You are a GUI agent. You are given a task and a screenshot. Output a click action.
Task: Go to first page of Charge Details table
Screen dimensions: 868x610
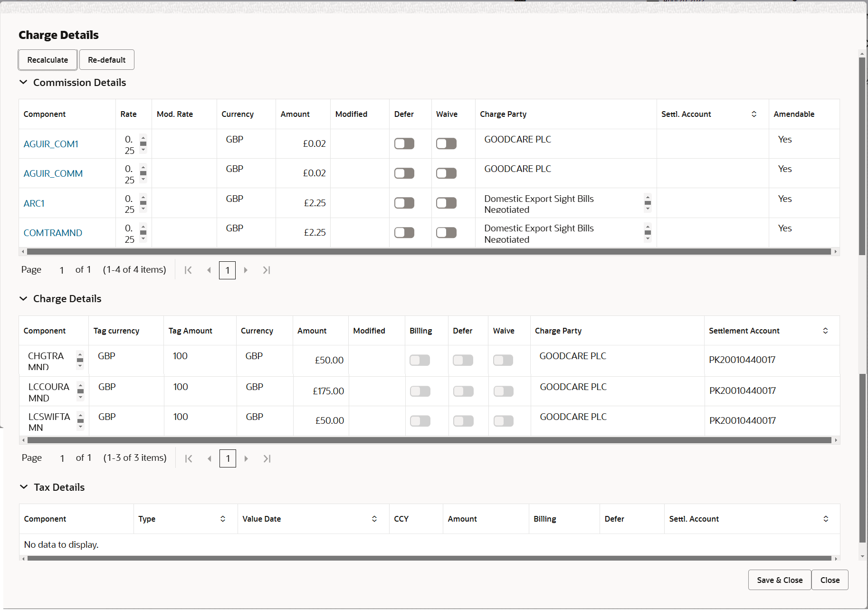click(x=189, y=458)
